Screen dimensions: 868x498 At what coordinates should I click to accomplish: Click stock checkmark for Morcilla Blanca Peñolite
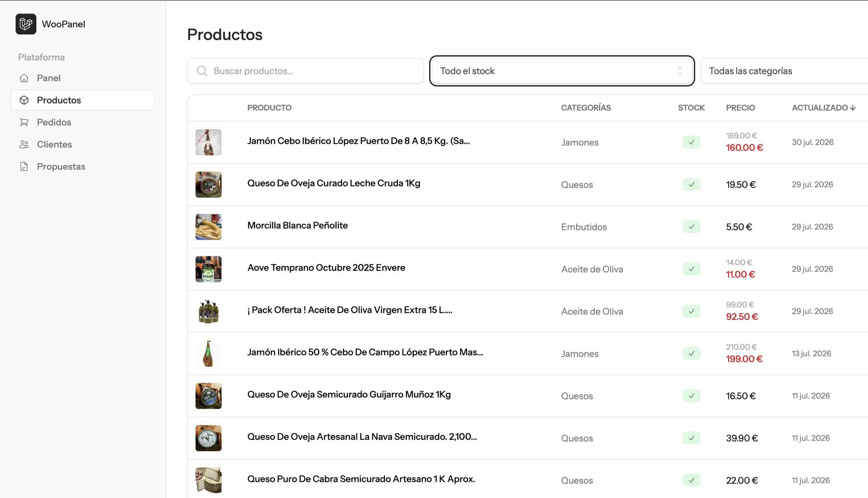click(691, 227)
